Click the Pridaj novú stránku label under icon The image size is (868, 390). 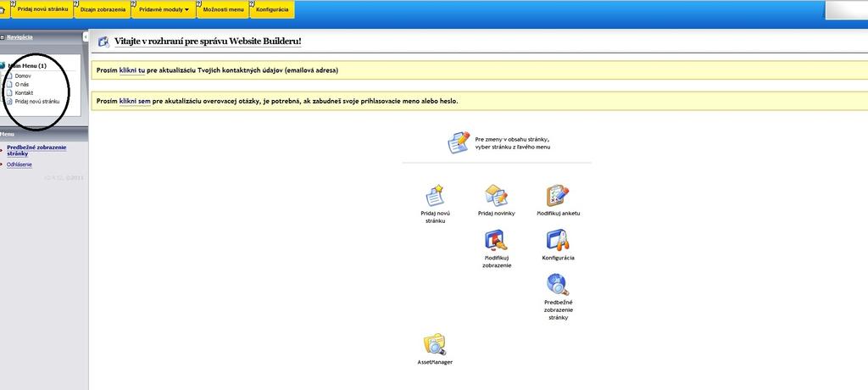coord(435,216)
